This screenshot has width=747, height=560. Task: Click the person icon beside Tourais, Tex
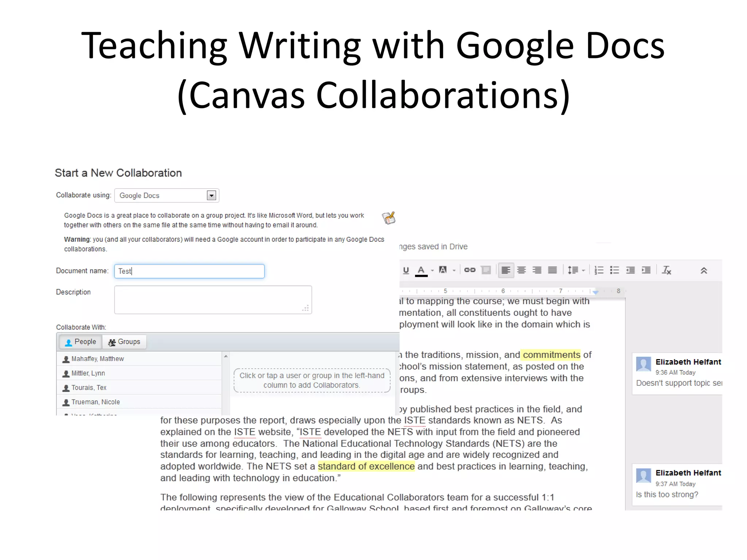[66, 388]
